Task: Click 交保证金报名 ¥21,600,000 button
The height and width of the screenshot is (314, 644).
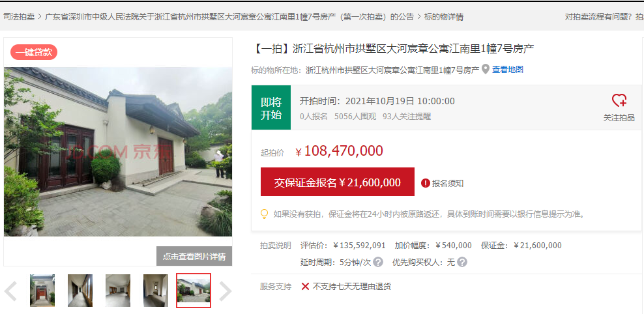Action: [338, 182]
